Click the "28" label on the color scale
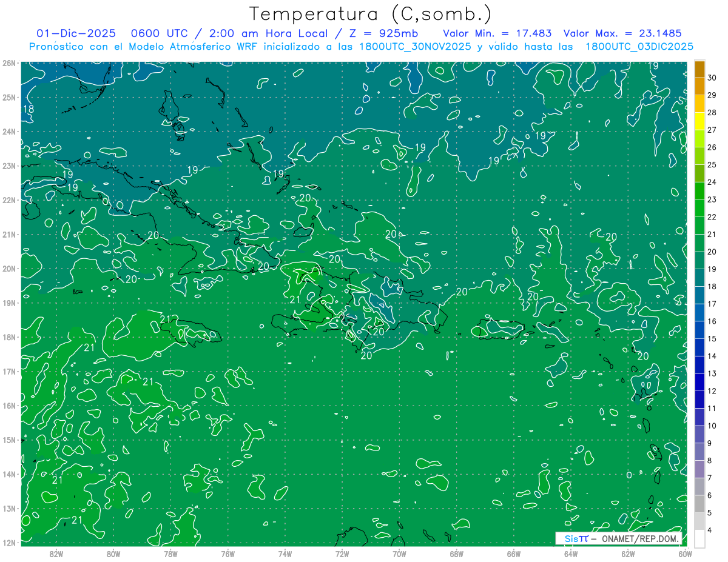This screenshot has height=562, width=728. (712, 112)
